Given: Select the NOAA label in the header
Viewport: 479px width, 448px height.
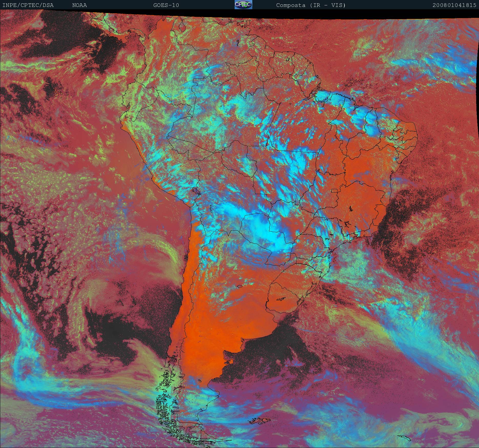Looking at the screenshot, I should tap(79, 5).
